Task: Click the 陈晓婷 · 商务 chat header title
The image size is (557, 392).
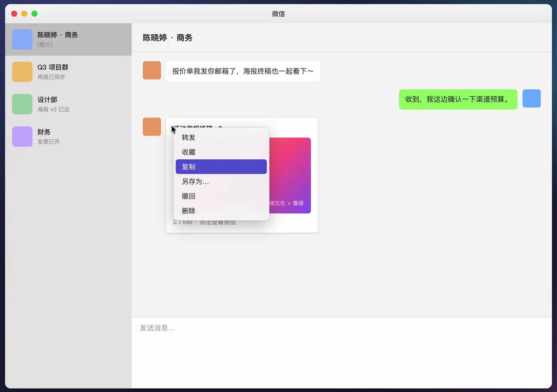Action: click(x=168, y=38)
